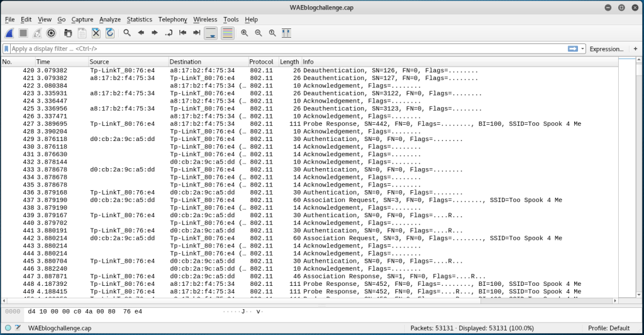
Task: Toggle packet list colorize rules
Action: 227,33
